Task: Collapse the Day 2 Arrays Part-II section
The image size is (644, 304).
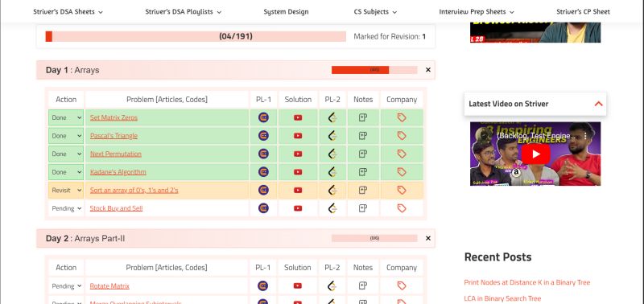Action: pyautogui.click(x=428, y=238)
